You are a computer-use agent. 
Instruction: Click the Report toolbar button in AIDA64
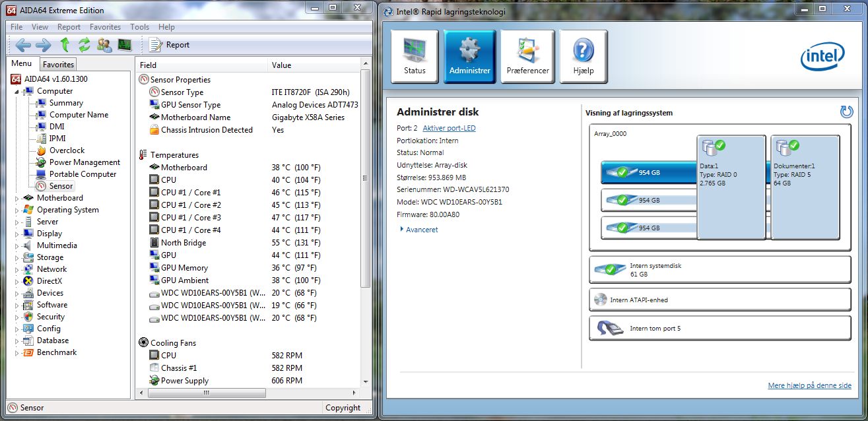(170, 45)
